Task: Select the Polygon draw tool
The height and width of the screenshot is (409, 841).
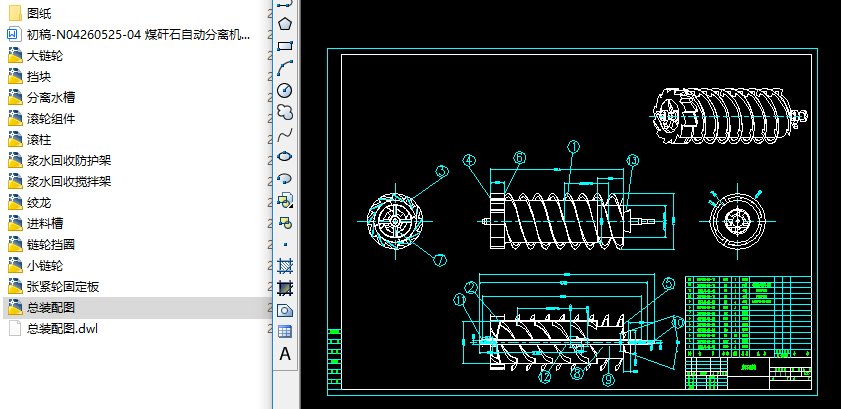Action: point(285,24)
